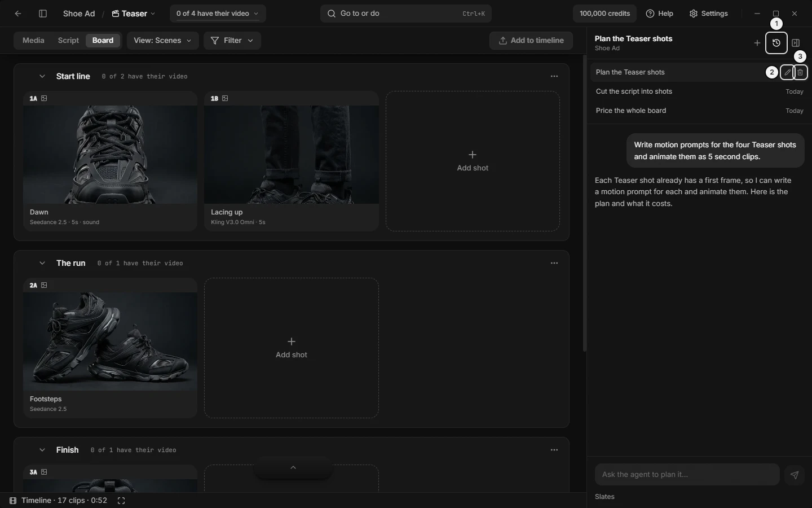The width and height of the screenshot is (812, 508).
Task: Open the Filter dropdown
Action: pos(232,41)
